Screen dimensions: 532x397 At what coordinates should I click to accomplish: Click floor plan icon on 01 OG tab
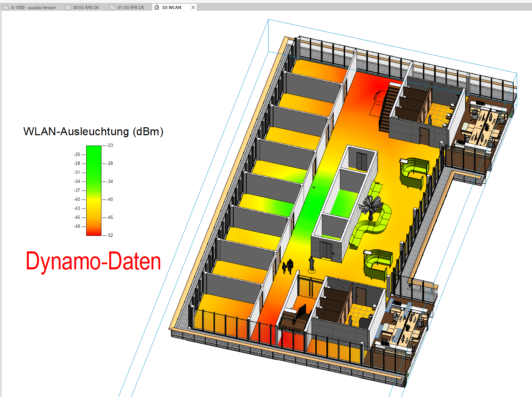(112, 7)
